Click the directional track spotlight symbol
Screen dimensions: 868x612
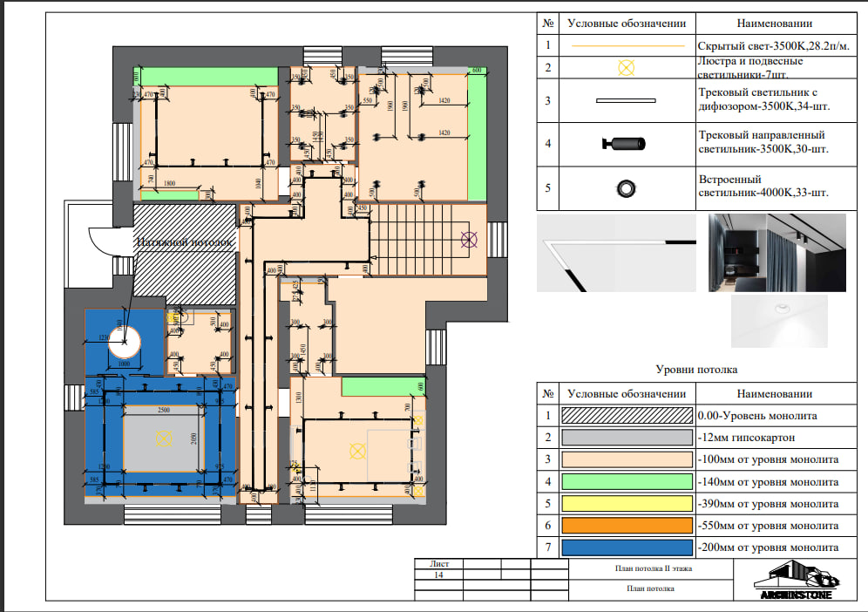(x=624, y=144)
